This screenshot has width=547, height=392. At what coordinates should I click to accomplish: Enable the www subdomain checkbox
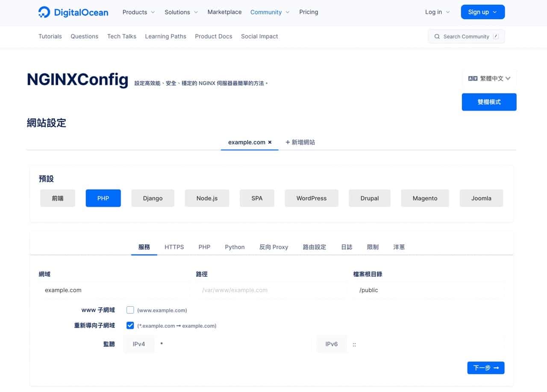point(130,310)
